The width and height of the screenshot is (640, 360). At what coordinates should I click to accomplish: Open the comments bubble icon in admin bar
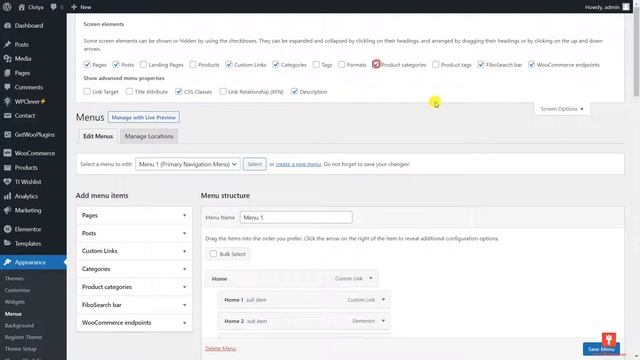point(53,7)
